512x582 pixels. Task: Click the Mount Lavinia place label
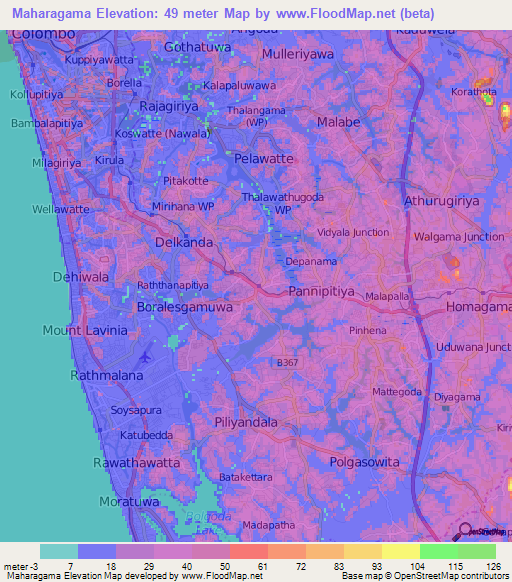(x=85, y=330)
